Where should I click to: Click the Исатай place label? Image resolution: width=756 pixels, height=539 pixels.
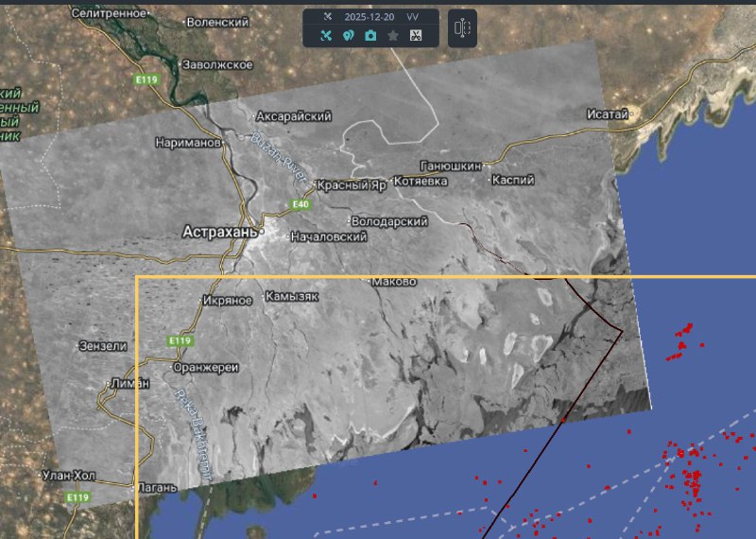(x=607, y=114)
